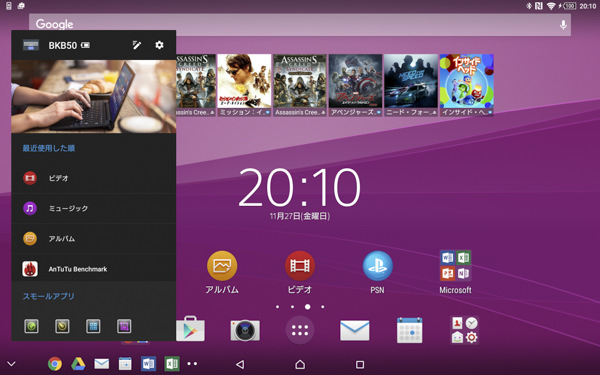600x375 pixels.
Task: Open the Camera app in the dock
Action: tap(245, 330)
